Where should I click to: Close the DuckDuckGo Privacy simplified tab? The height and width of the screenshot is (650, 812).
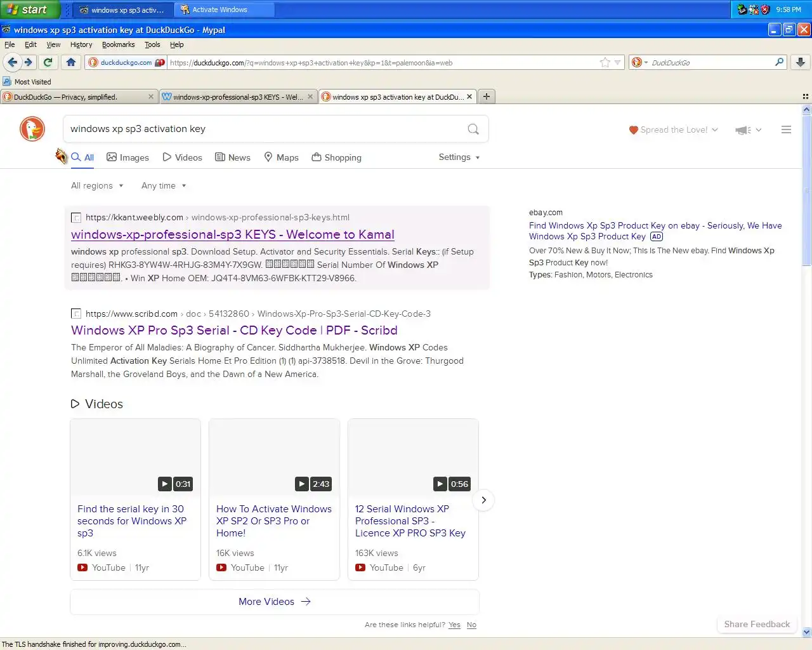[x=151, y=97]
